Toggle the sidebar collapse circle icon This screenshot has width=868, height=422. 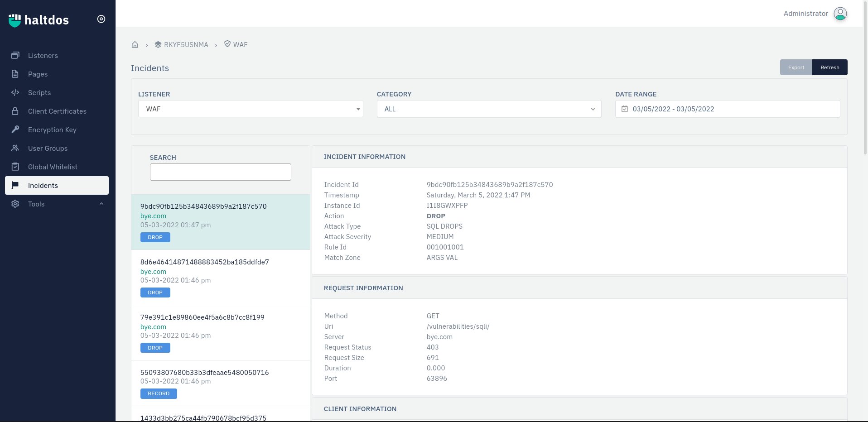(101, 19)
